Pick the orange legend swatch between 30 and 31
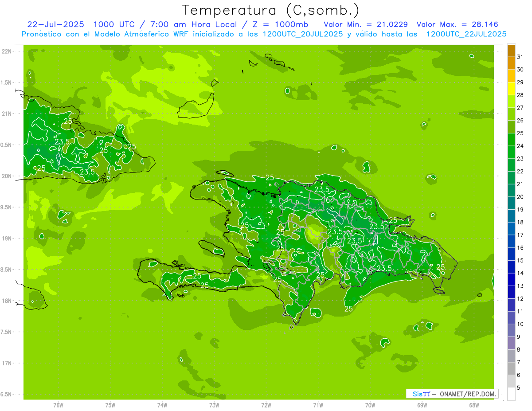The width and height of the screenshot is (532, 411). 511,63
